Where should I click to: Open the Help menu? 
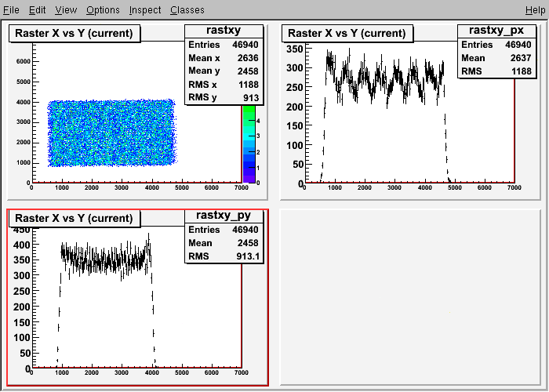pyautogui.click(x=536, y=9)
